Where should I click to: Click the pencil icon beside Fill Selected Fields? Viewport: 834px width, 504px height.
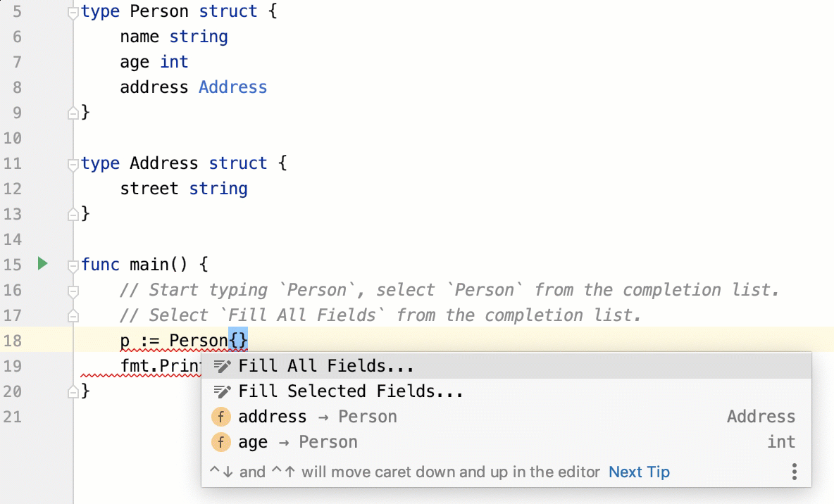222,391
